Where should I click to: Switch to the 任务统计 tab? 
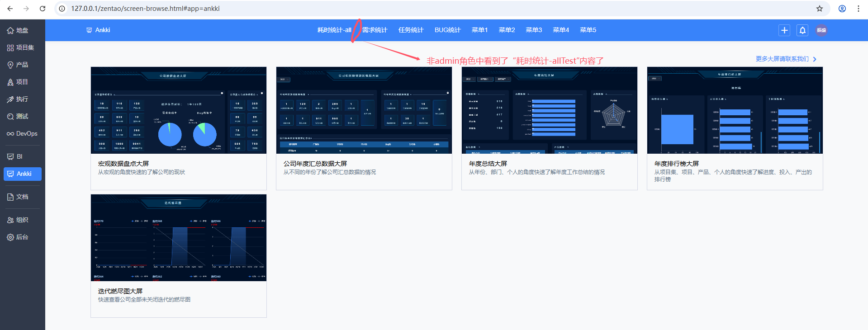[x=411, y=30]
